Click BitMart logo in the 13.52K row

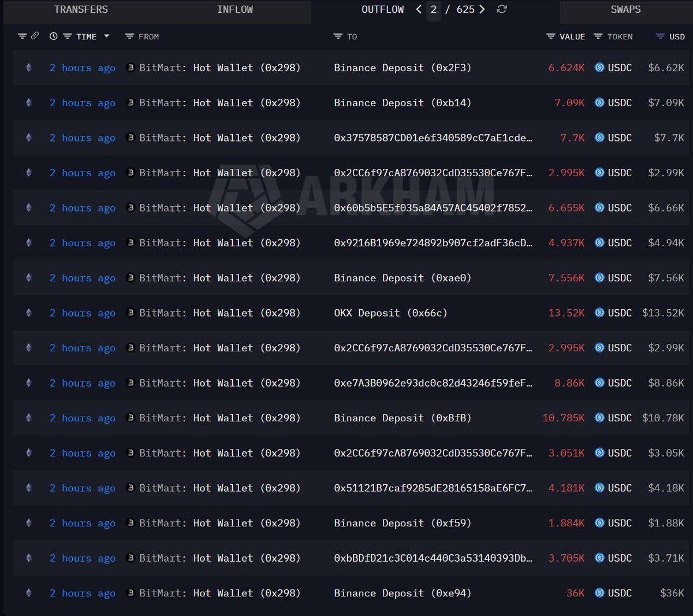point(131,313)
